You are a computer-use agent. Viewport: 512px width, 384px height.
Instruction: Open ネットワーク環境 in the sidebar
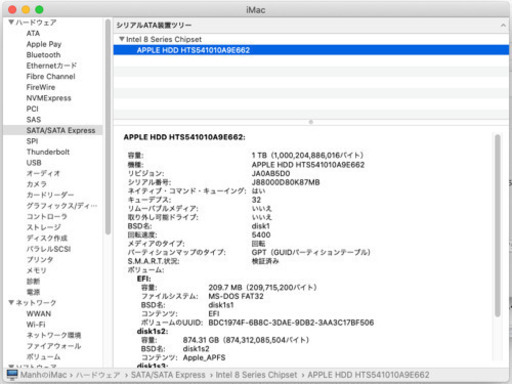pyautogui.click(x=54, y=335)
